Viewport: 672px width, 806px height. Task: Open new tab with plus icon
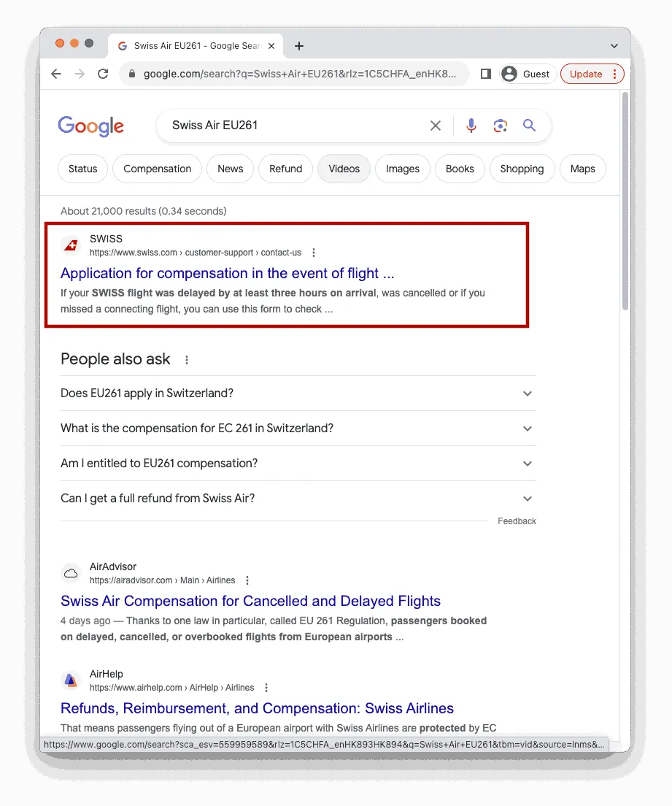(x=299, y=46)
